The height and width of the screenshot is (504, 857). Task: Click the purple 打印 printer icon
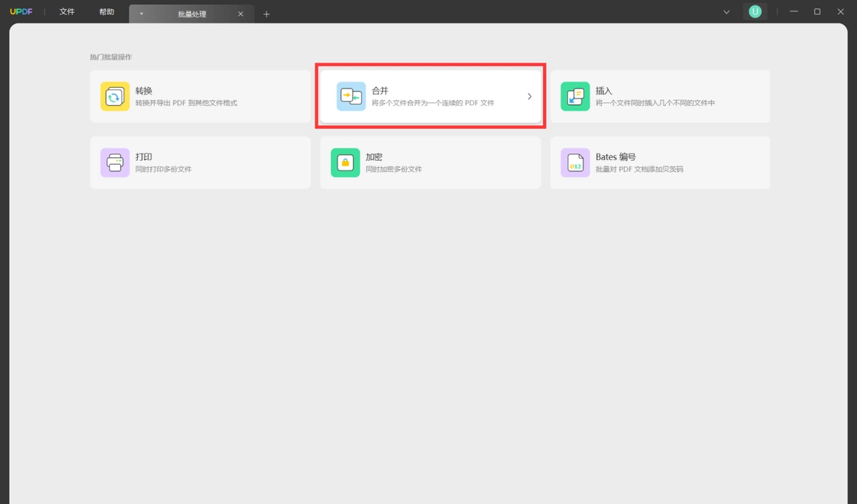[x=115, y=163]
